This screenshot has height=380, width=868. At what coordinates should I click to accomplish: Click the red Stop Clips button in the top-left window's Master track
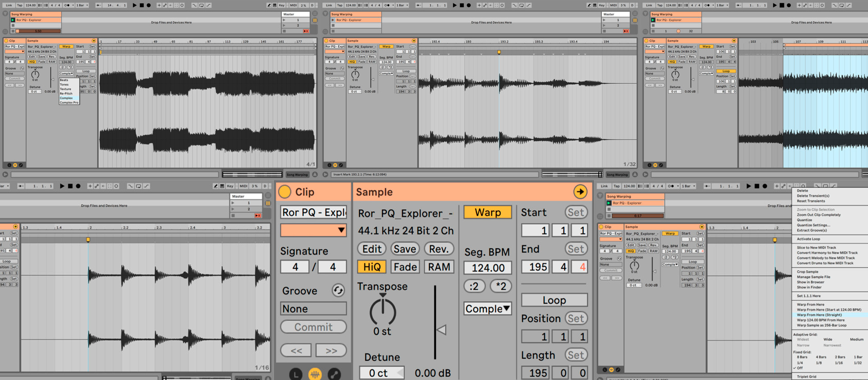pyautogui.click(x=306, y=31)
